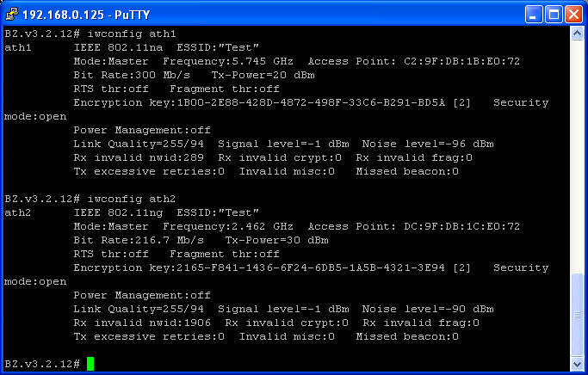Minimize the PuTTY window

534,13
